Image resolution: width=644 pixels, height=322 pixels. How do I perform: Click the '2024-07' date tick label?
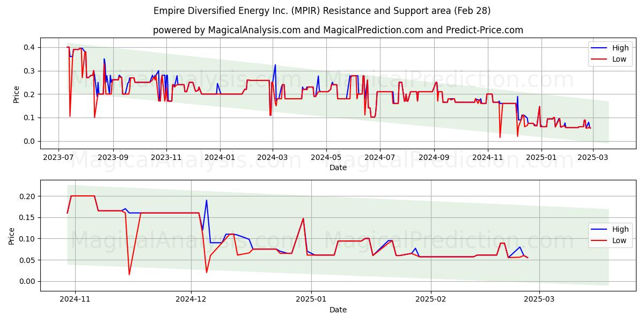pyautogui.click(x=380, y=158)
